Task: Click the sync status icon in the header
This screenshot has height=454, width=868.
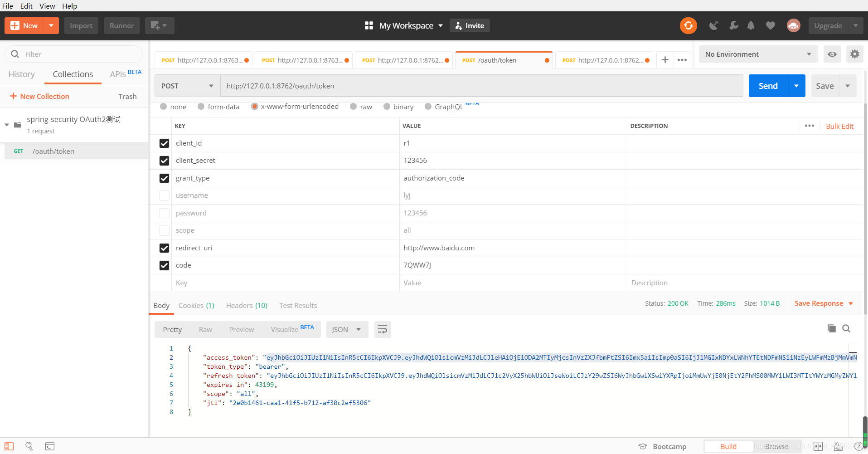Action: (x=688, y=25)
